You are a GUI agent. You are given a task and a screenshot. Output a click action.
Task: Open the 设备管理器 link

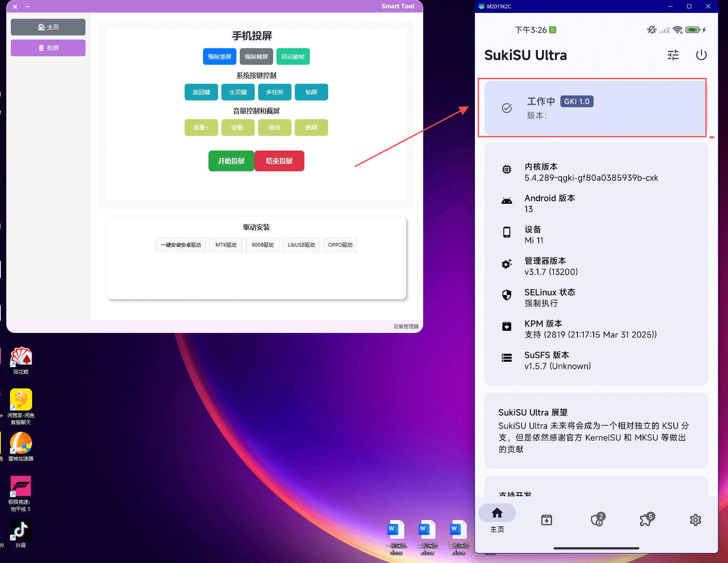click(x=405, y=326)
